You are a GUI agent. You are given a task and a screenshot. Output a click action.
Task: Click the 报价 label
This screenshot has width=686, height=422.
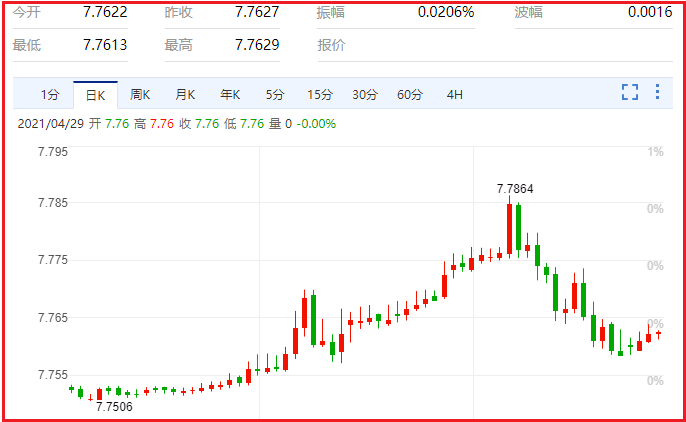click(331, 45)
